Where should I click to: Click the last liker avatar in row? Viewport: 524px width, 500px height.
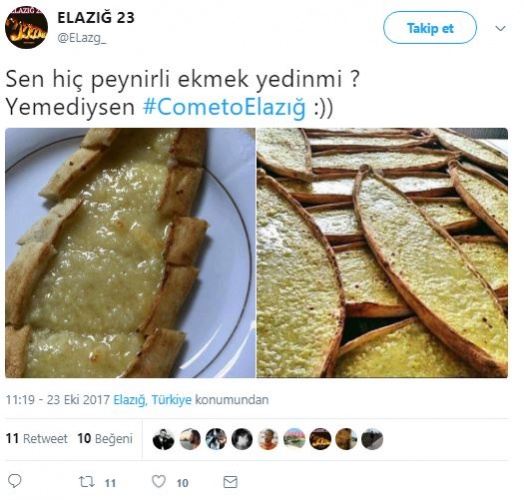pyautogui.click(x=372, y=439)
